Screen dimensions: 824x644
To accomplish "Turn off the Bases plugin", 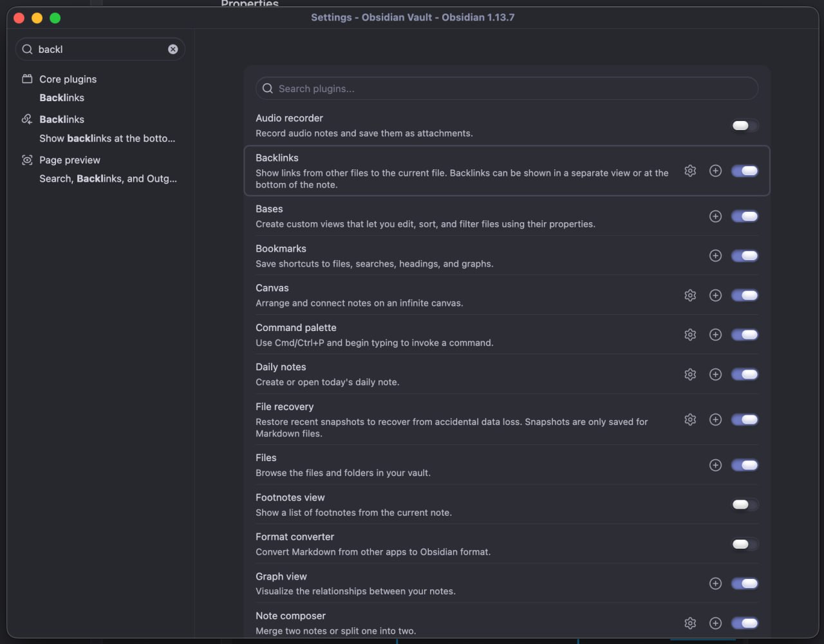I will pyautogui.click(x=745, y=216).
